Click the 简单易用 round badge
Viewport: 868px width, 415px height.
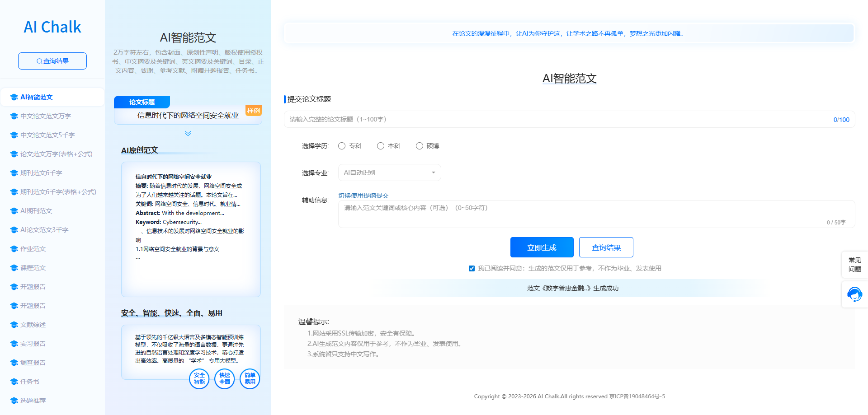[x=250, y=378]
